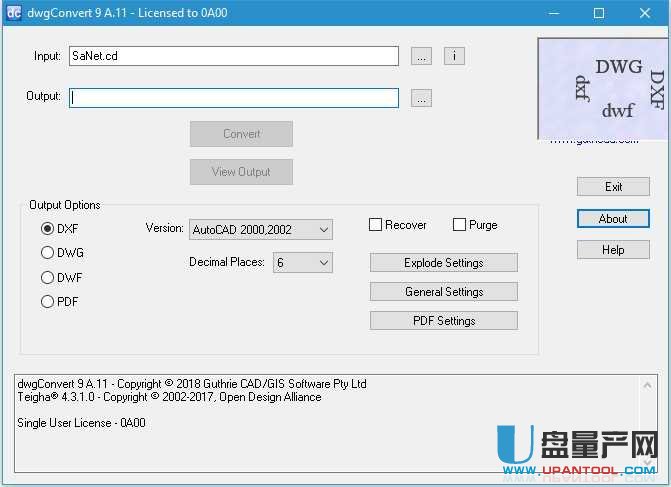Click the input file info 'i' button

coord(454,57)
